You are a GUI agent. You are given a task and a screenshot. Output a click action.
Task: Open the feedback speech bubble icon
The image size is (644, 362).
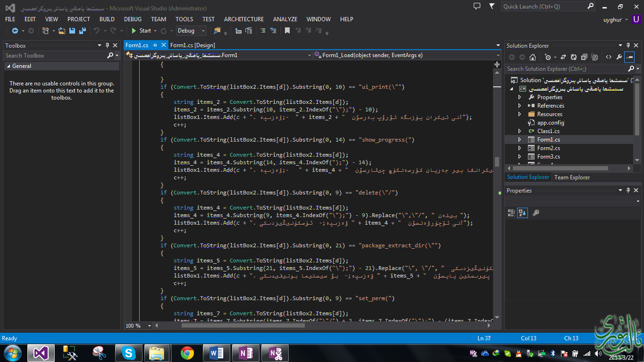[477, 6]
